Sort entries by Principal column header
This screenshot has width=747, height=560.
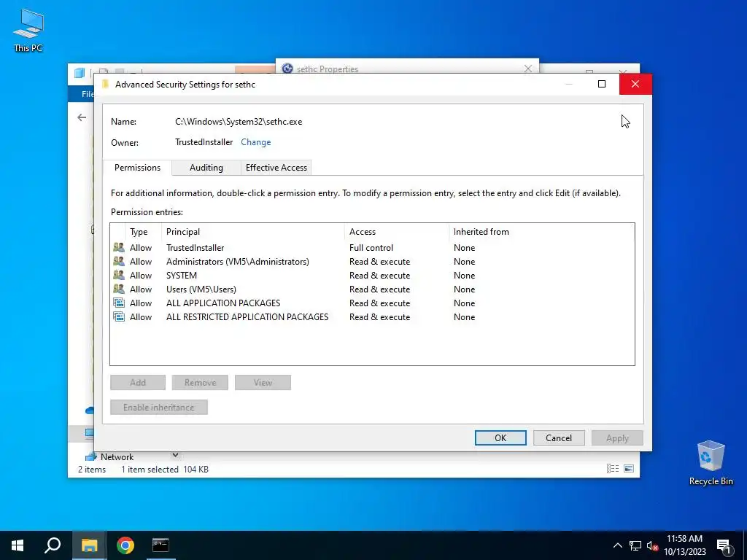click(x=253, y=232)
